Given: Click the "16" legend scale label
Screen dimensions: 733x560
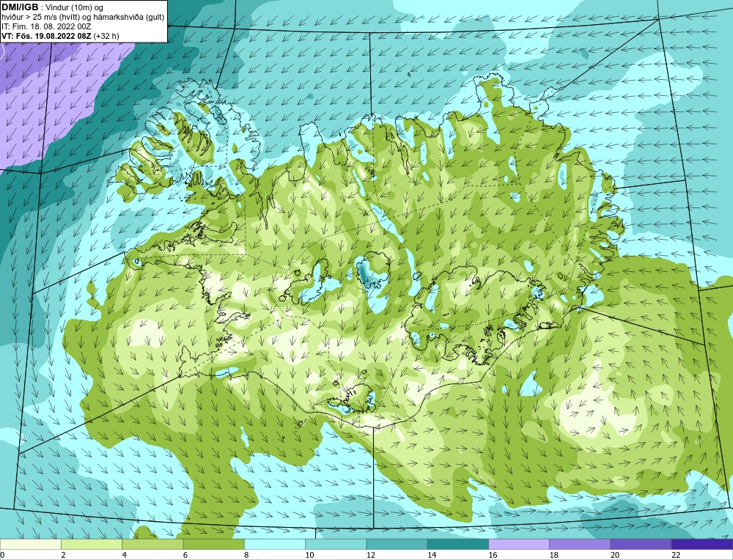Looking at the screenshot, I should pyautogui.click(x=493, y=555).
